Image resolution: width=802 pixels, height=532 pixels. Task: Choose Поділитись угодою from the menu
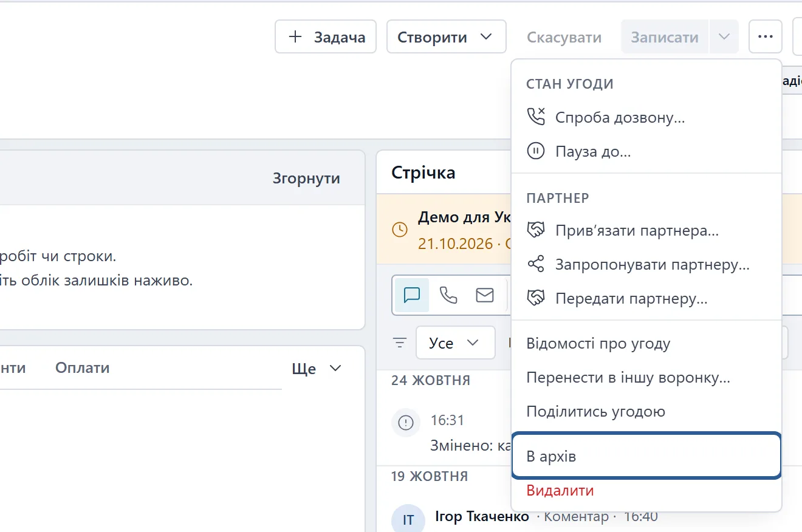646,412
